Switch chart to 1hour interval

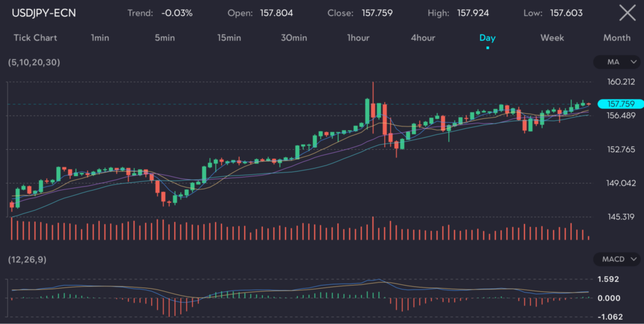pos(358,38)
